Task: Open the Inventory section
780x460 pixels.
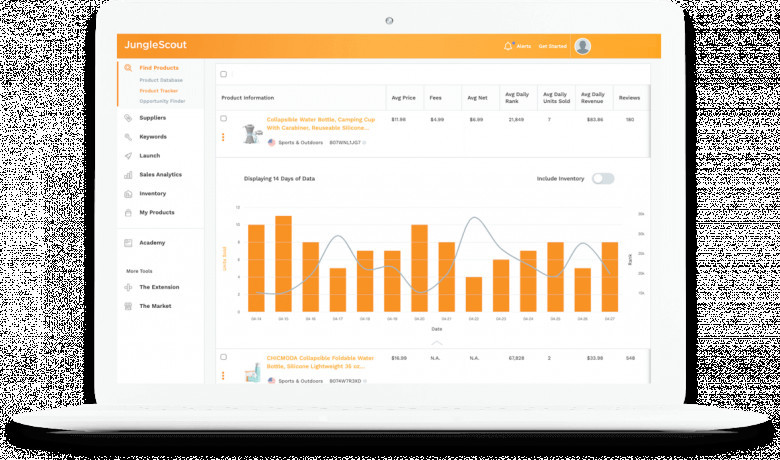Action: tap(153, 193)
